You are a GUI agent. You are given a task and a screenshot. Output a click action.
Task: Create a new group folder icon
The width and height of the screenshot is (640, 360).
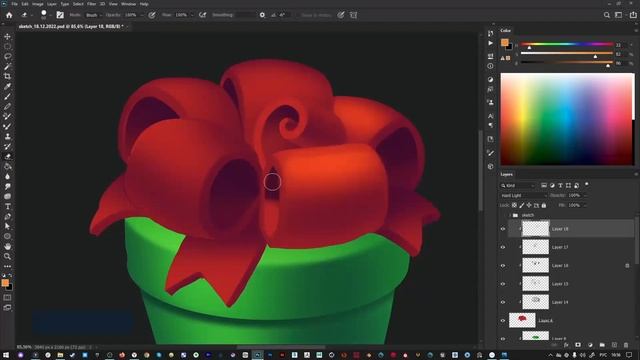click(x=602, y=345)
